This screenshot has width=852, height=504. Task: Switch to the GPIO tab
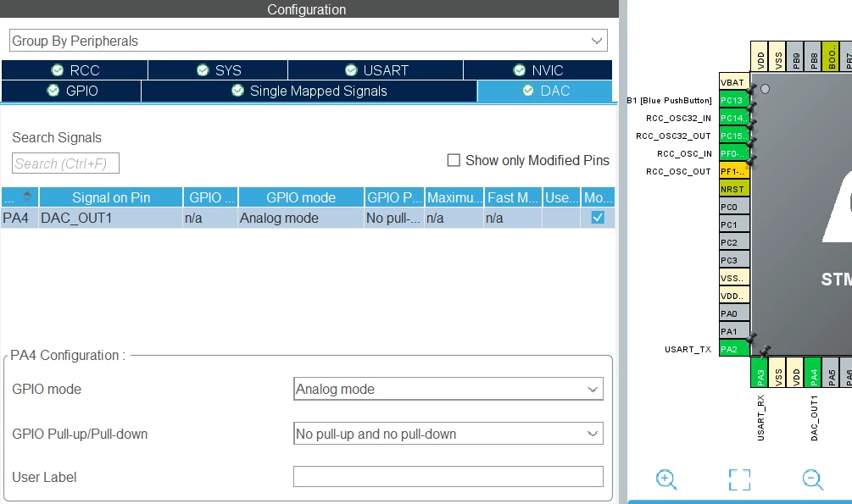point(72,91)
